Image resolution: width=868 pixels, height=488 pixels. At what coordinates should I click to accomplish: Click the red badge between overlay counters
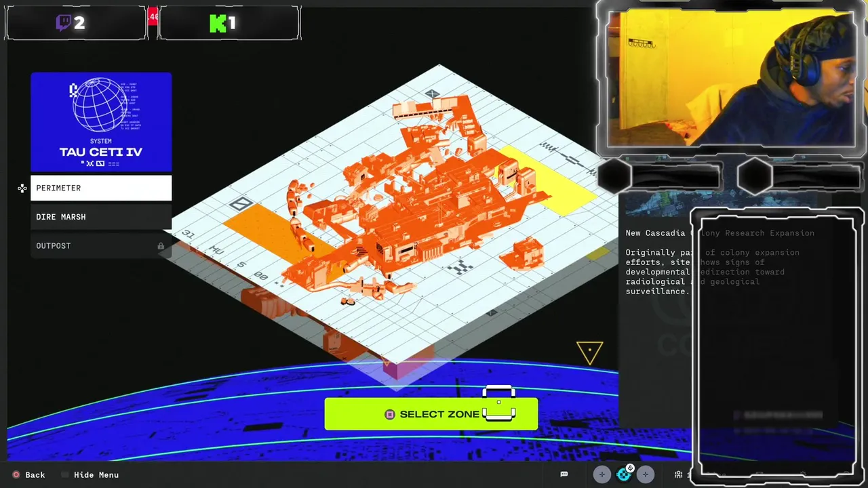153,16
